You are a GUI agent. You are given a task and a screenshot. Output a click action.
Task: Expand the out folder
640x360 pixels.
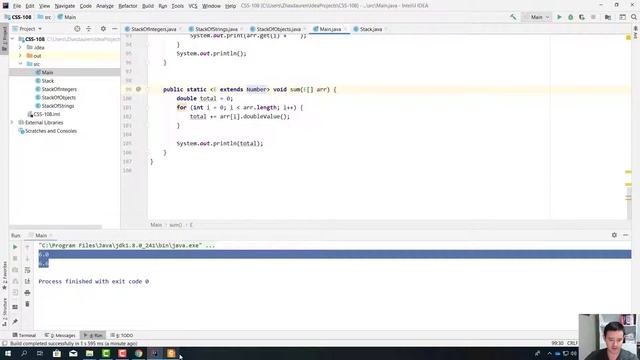[x=20, y=56]
